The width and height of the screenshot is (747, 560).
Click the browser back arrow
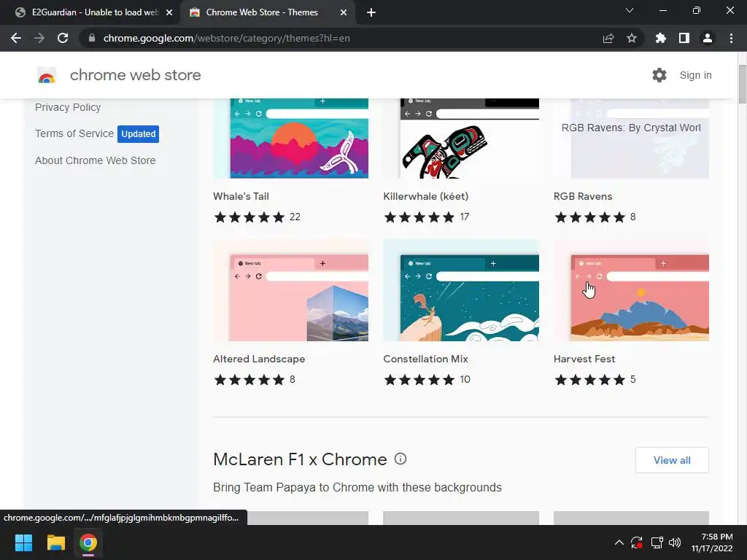16,38
